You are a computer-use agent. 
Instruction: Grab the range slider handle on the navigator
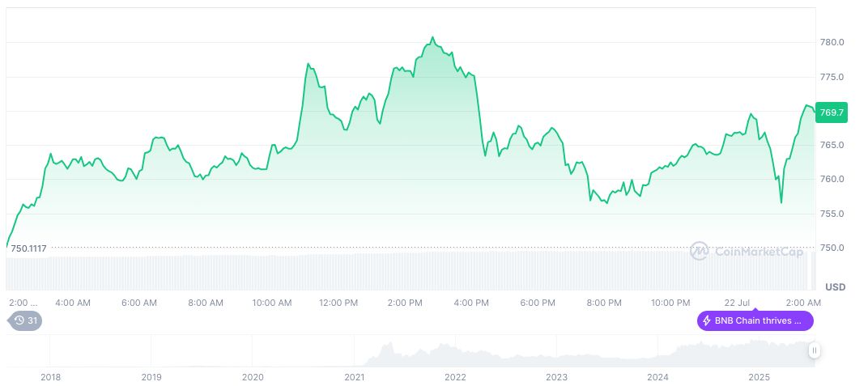(815, 350)
